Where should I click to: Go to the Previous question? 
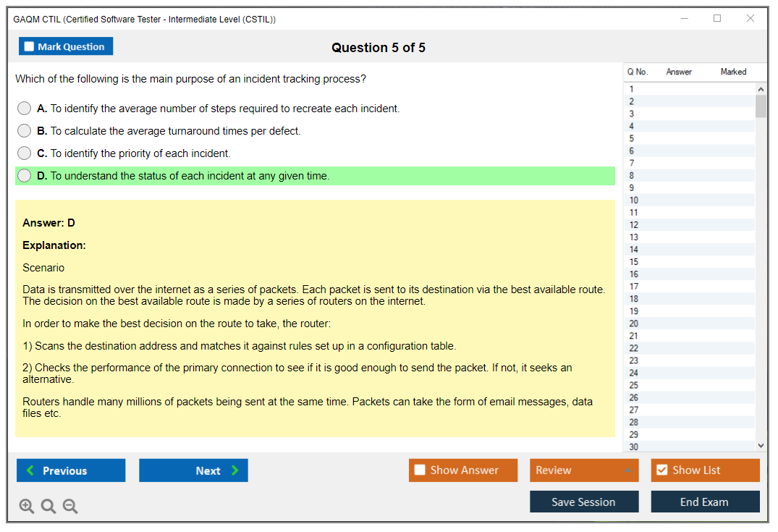[x=71, y=470]
